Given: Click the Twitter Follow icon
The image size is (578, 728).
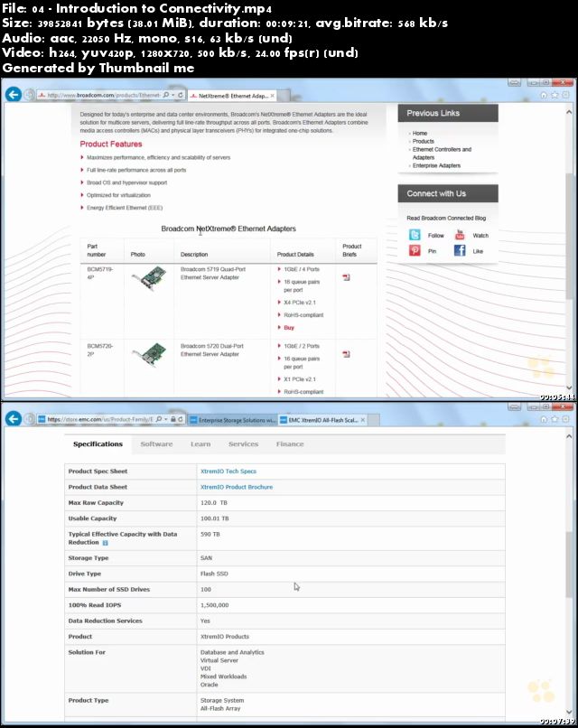Looking at the screenshot, I should tap(415, 235).
